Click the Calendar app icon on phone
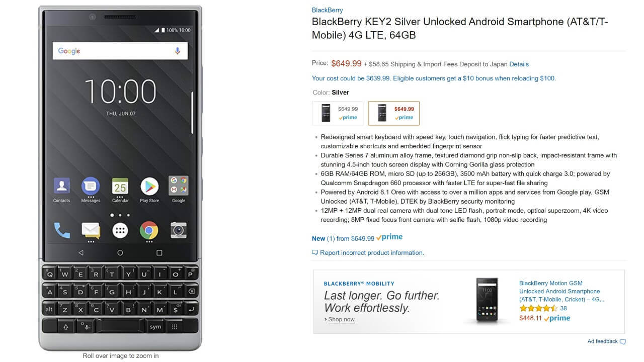This screenshot has width=644, height=362. 120,187
